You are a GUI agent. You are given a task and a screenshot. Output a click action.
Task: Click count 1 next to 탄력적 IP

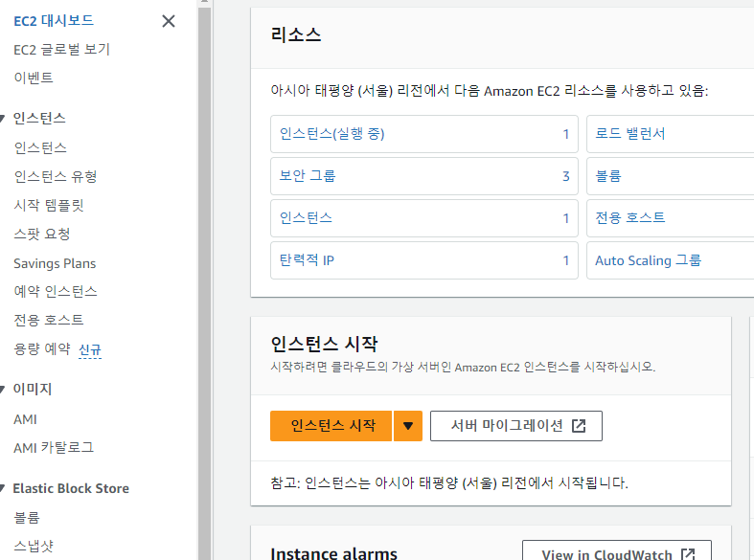point(566,260)
